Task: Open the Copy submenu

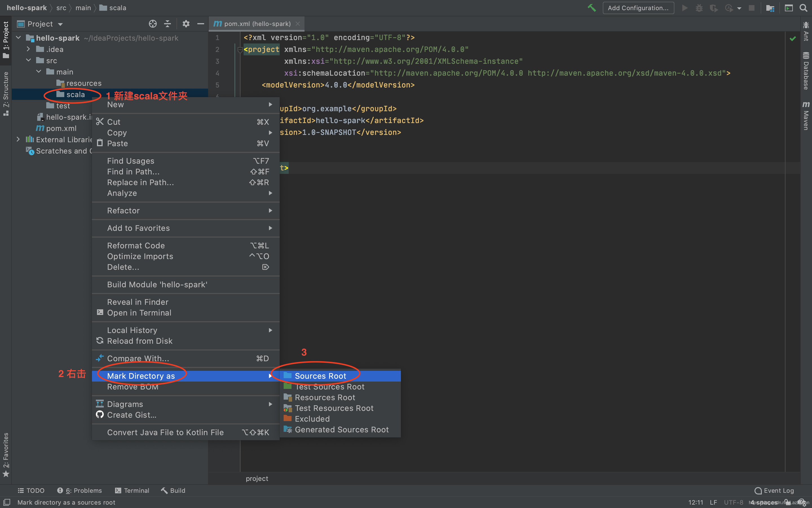Action: click(x=186, y=132)
